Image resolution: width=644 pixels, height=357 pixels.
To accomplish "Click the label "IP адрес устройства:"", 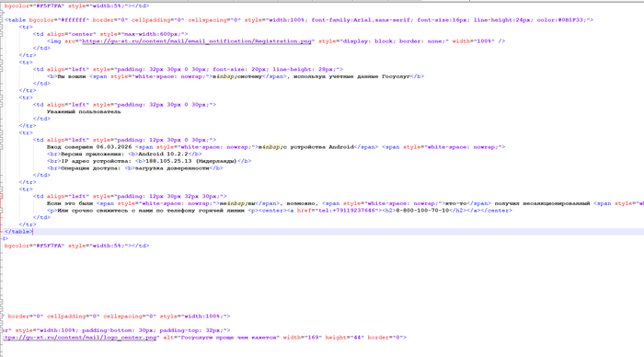I will (x=96, y=161).
